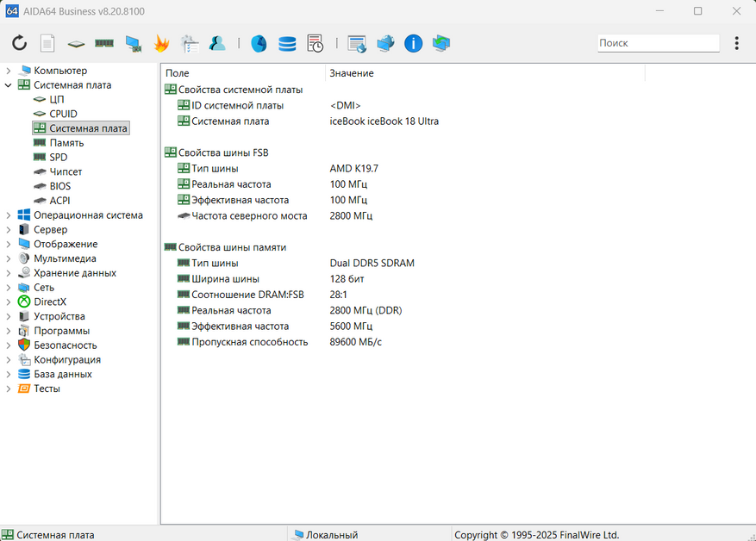Open the Report page icon

click(47, 43)
